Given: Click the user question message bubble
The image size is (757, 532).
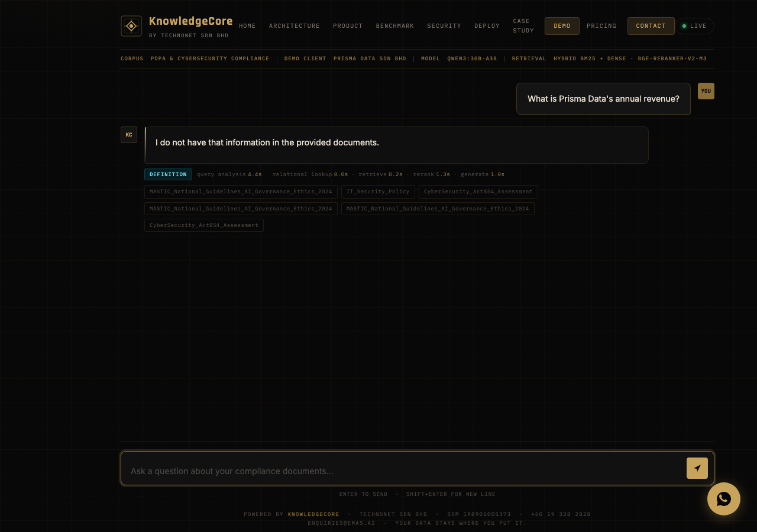Looking at the screenshot, I should click(x=603, y=99).
